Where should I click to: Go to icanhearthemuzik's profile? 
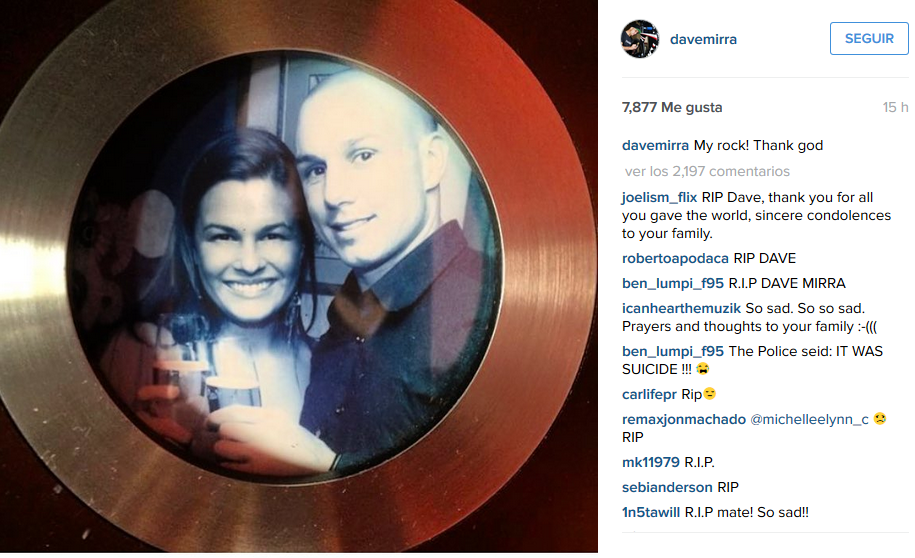pos(681,308)
